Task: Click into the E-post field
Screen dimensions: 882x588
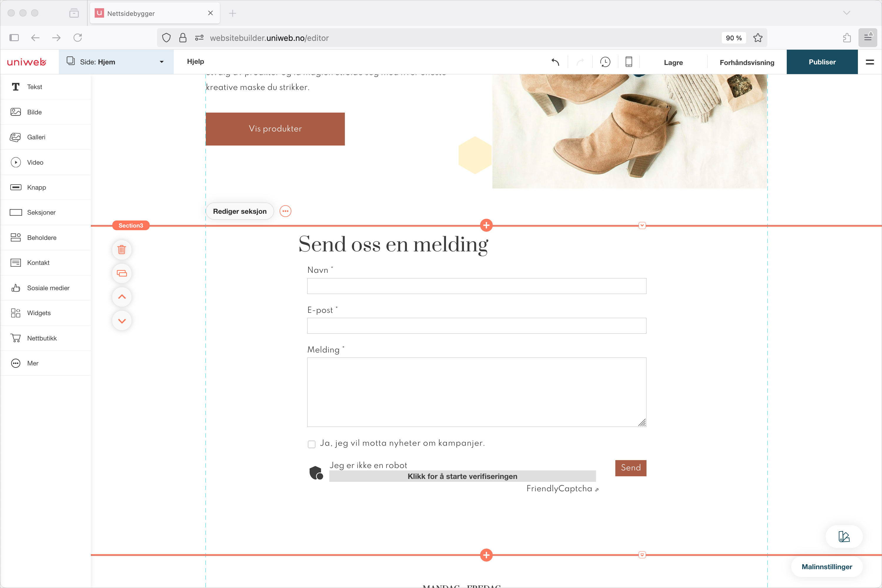Action: (x=476, y=325)
